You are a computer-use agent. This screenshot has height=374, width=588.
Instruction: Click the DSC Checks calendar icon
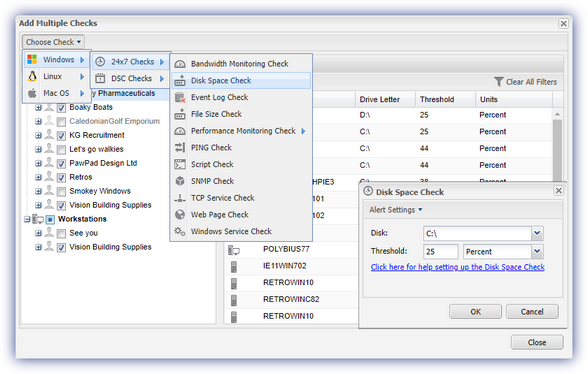(100, 78)
